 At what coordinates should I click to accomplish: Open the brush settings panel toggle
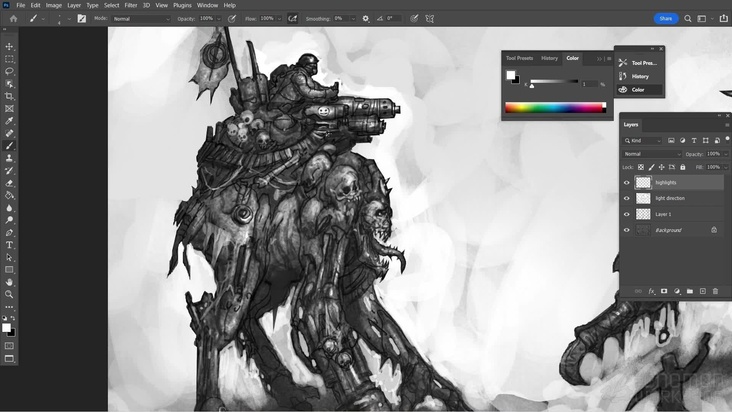(82, 19)
